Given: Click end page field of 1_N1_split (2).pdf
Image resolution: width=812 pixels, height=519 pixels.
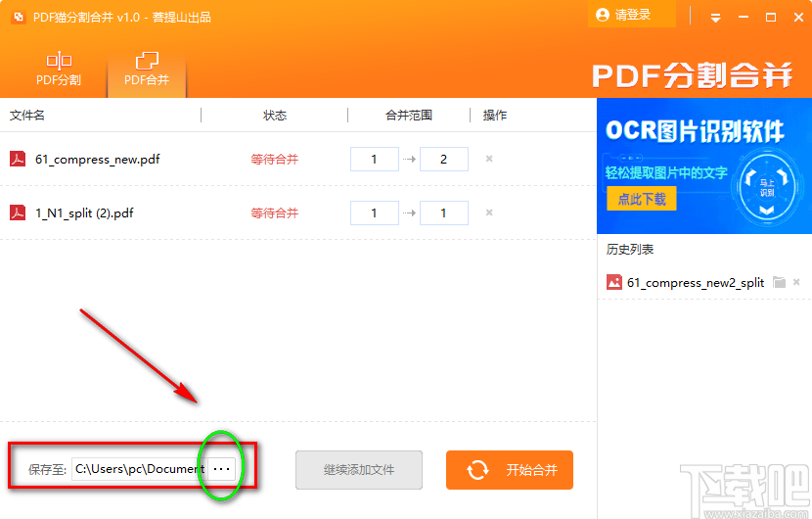Looking at the screenshot, I should pos(444,212).
